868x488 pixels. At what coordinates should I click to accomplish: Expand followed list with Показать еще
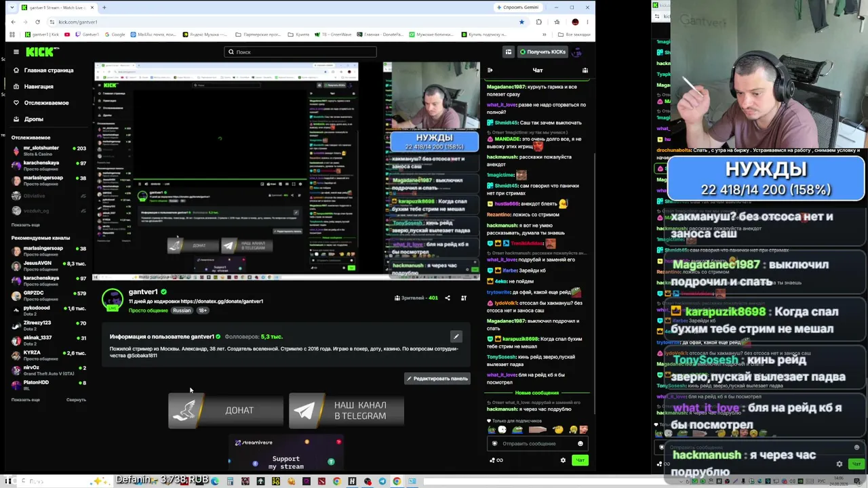(x=26, y=225)
